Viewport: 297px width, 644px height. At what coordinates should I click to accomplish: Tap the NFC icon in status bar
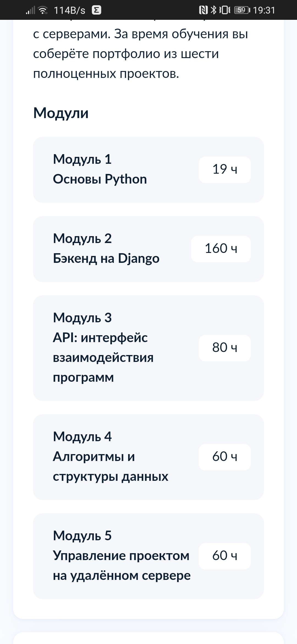[x=203, y=10]
